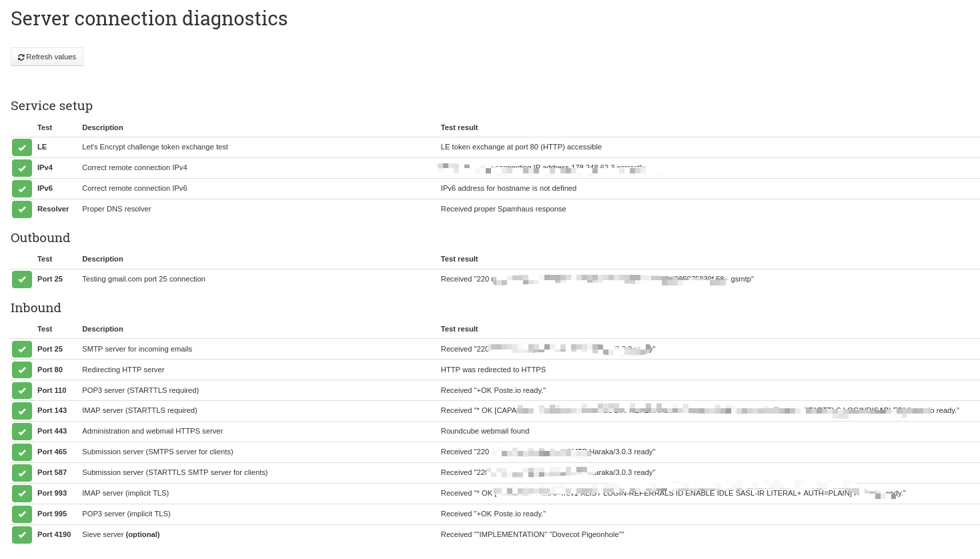Viewport: 980px width, 559px height.
Task: Click the Roundcube webmail found result text
Action: [x=485, y=432]
